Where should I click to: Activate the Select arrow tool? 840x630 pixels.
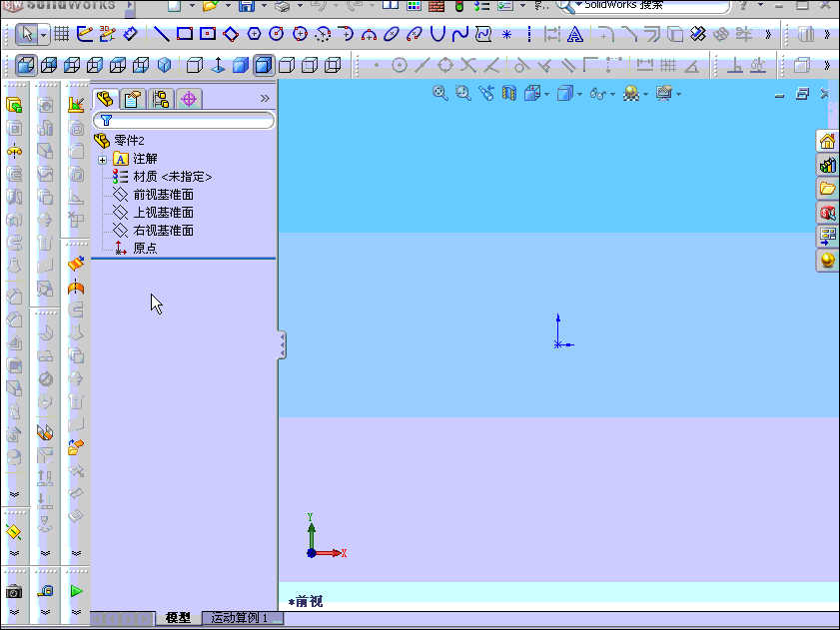pyautogui.click(x=26, y=34)
